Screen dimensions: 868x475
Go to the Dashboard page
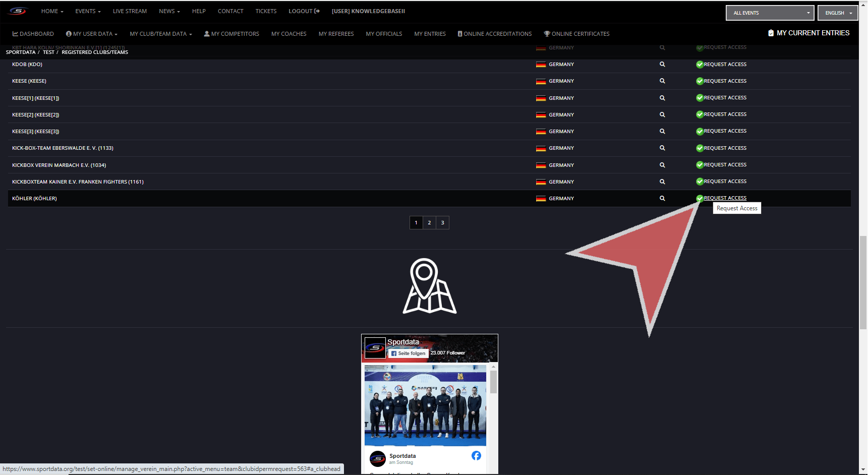(x=33, y=34)
